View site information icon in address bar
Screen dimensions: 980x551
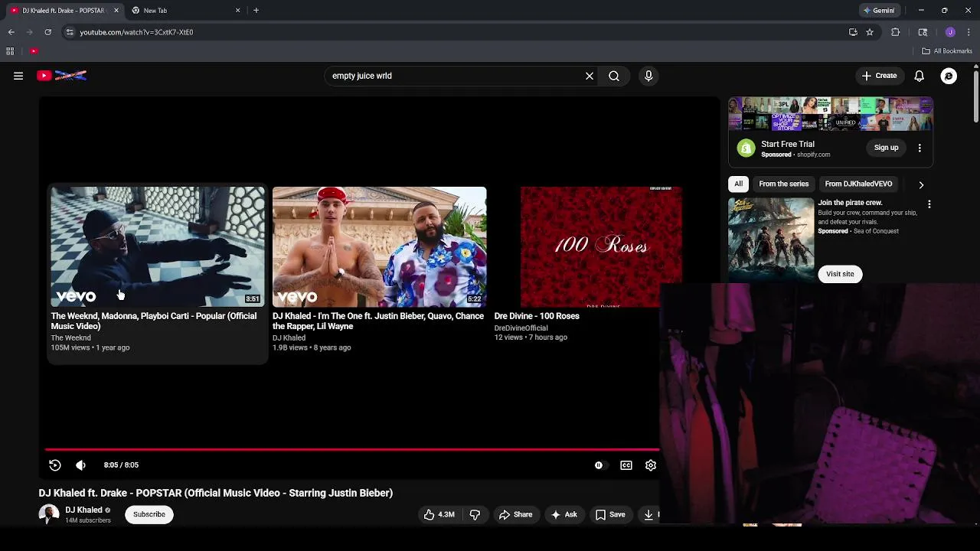70,32
